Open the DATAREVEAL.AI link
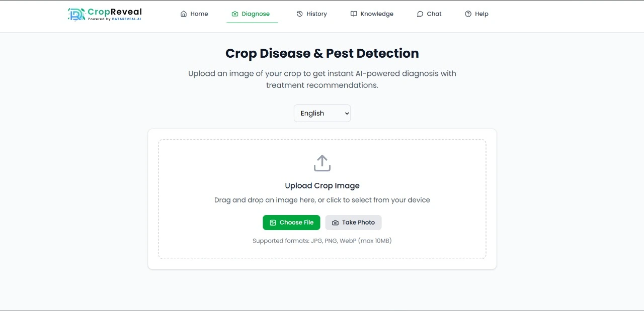The image size is (644, 311). pos(126,19)
